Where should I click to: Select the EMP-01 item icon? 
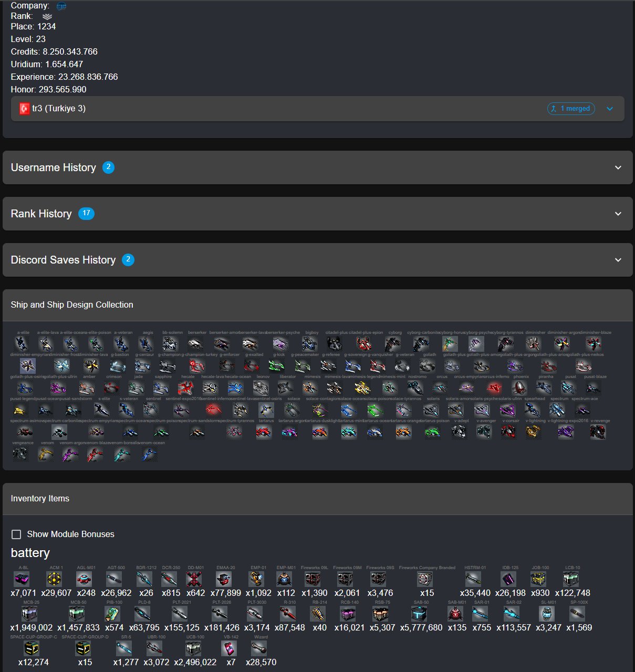tap(256, 579)
